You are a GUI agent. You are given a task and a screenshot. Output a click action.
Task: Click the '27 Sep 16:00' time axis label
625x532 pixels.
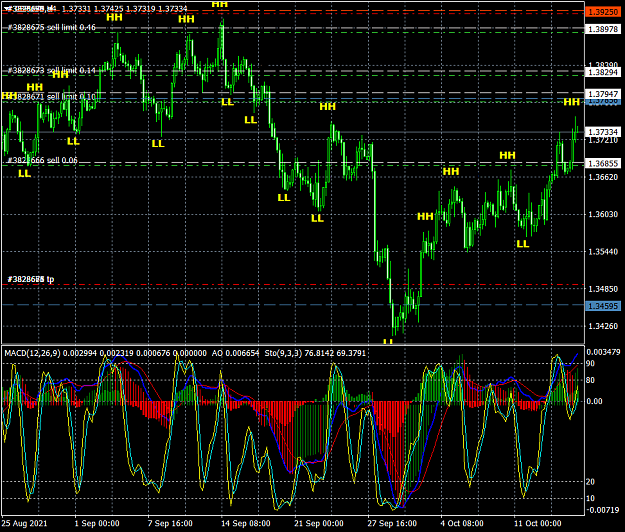[x=392, y=523]
